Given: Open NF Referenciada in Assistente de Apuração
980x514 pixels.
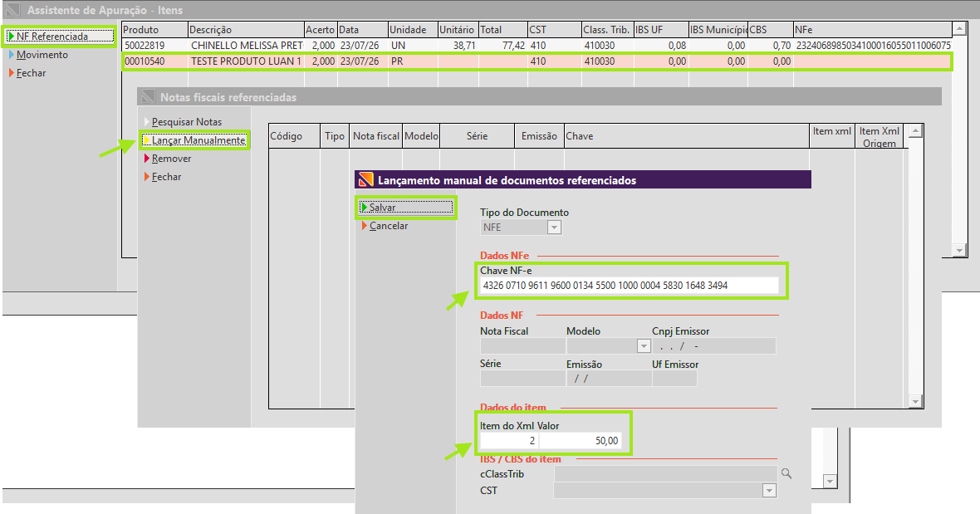Looking at the screenshot, I should (x=59, y=37).
